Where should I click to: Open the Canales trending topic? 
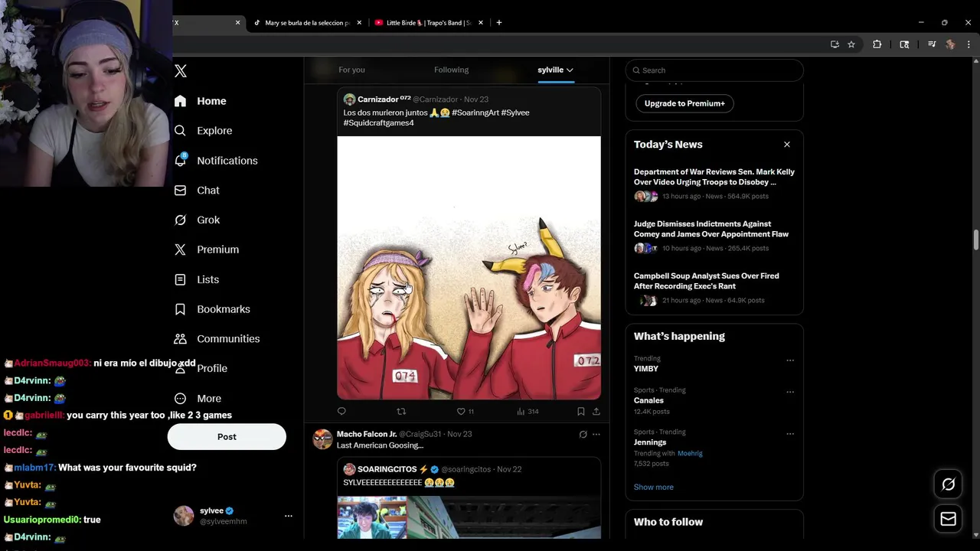pos(648,400)
